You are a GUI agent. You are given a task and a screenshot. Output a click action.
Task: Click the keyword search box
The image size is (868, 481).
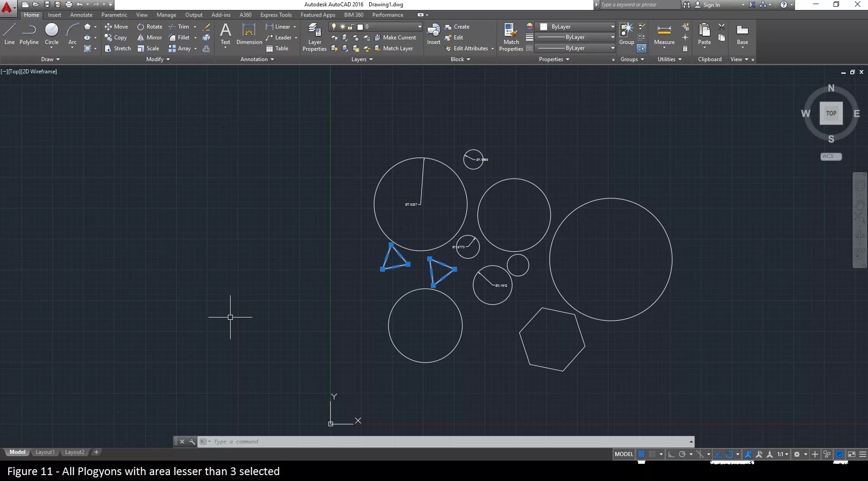tap(640, 5)
